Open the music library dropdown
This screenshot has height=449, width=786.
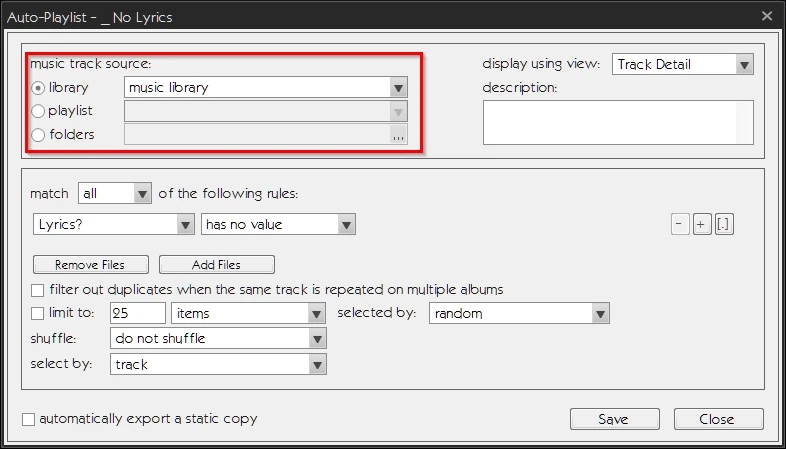click(398, 88)
